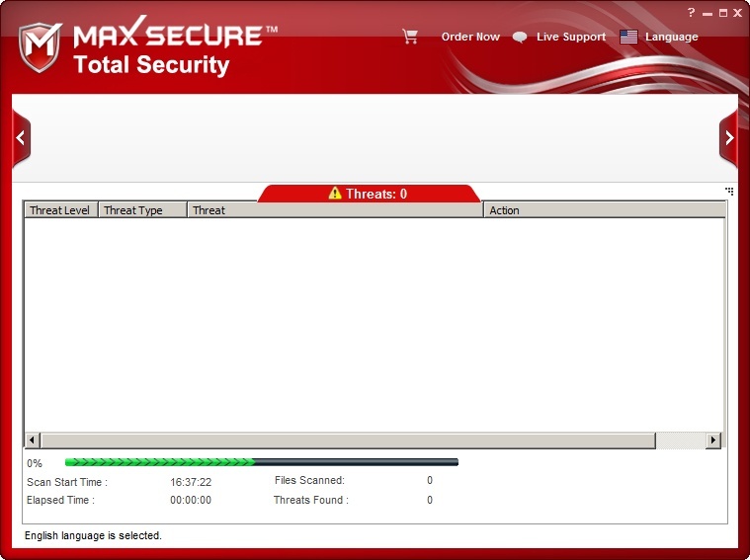Screen dimensions: 750x560
Task: Sort by Action column header
Action: 605,210
